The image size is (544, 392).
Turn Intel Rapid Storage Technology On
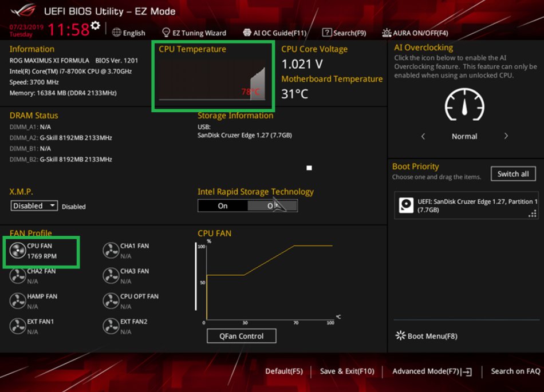(222, 206)
